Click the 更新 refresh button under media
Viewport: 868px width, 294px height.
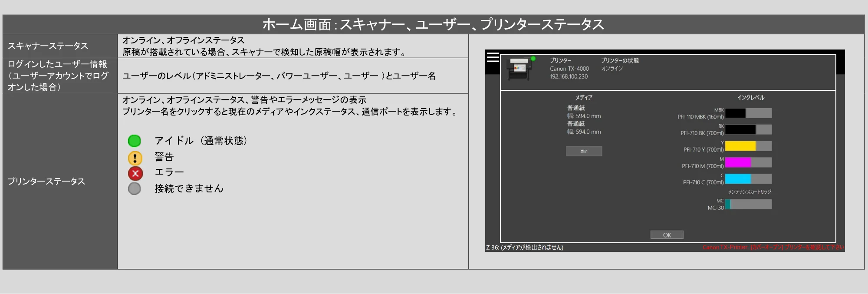[x=584, y=151]
